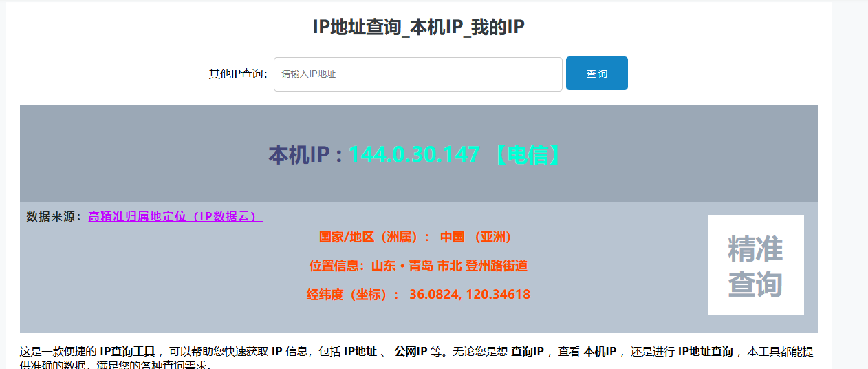The image size is (868, 369).
Task: Click the 其他IP查询 label
Action: coord(238,74)
